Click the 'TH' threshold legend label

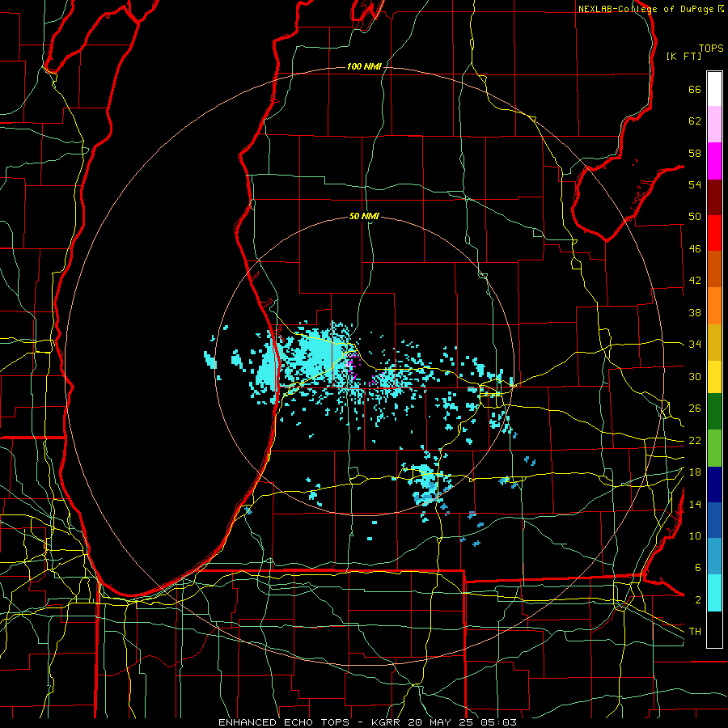pos(695,632)
